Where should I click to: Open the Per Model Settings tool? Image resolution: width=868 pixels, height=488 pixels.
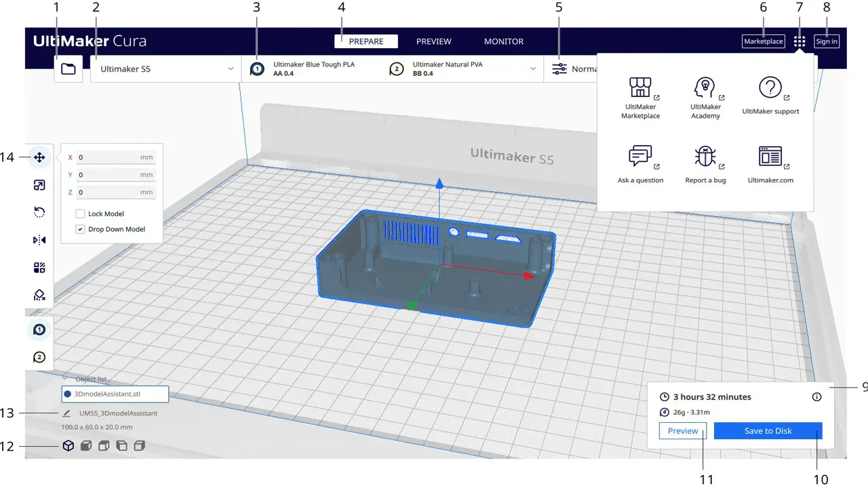click(x=39, y=268)
